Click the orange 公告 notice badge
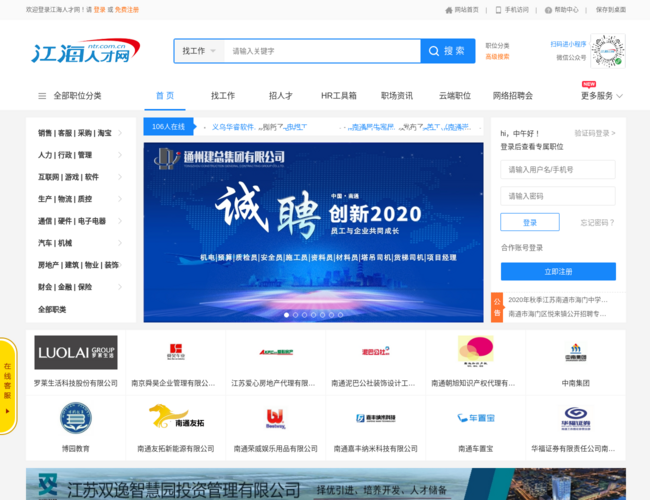This screenshot has height=500, width=650. [497, 307]
